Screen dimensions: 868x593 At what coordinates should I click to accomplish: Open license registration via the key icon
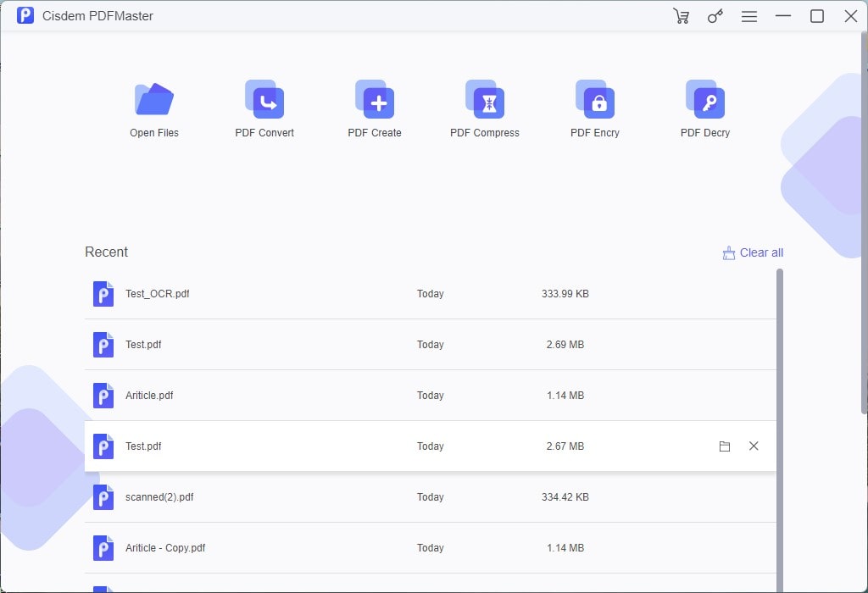pos(715,15)
